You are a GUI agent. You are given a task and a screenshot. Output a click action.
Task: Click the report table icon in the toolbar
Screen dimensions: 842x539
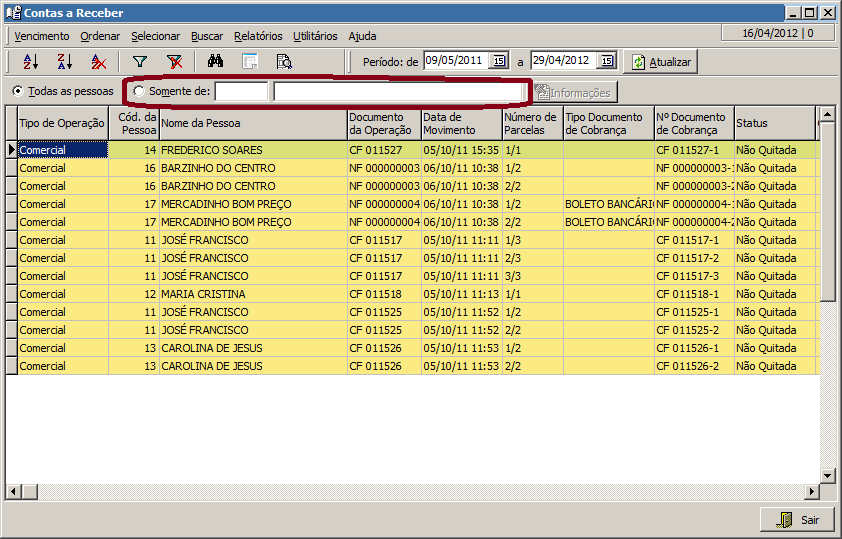249,62
